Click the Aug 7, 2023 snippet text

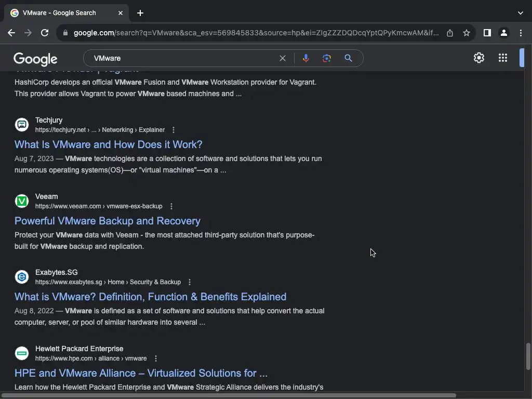168,164
